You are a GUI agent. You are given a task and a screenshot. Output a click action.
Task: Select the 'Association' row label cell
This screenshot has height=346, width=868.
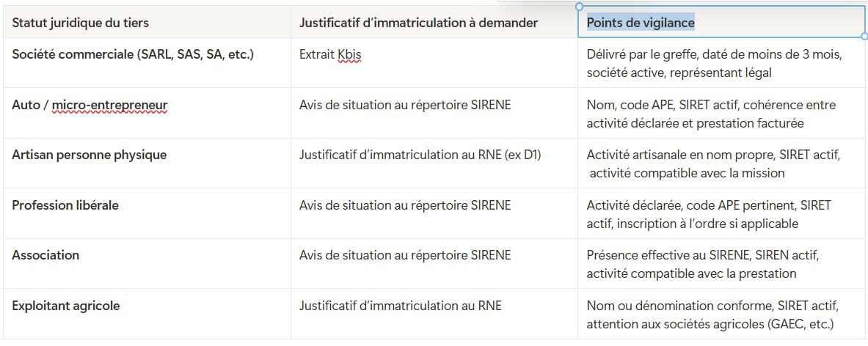click(x=45, y=255)
